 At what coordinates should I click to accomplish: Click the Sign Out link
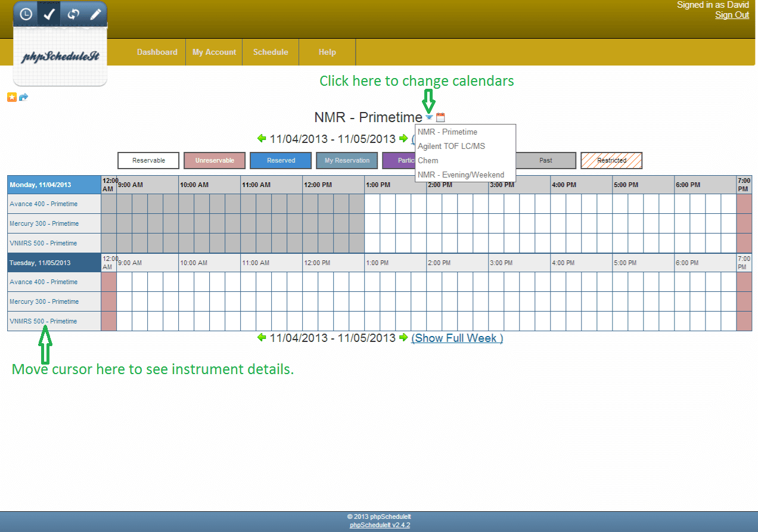click(732, 15)
